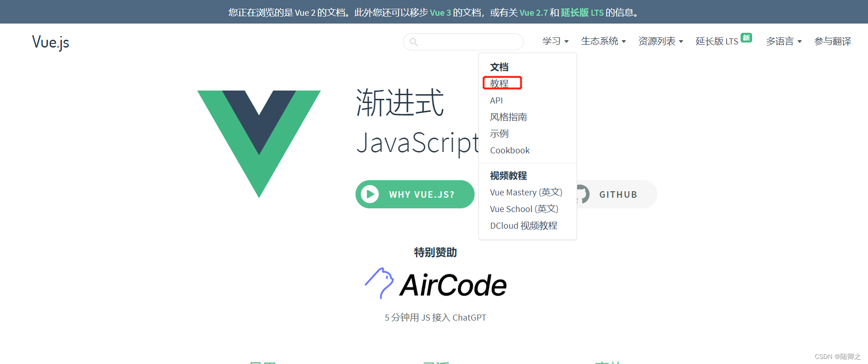
Task: Click the green 新 badge icon
Action: click(x=746, y=37)
